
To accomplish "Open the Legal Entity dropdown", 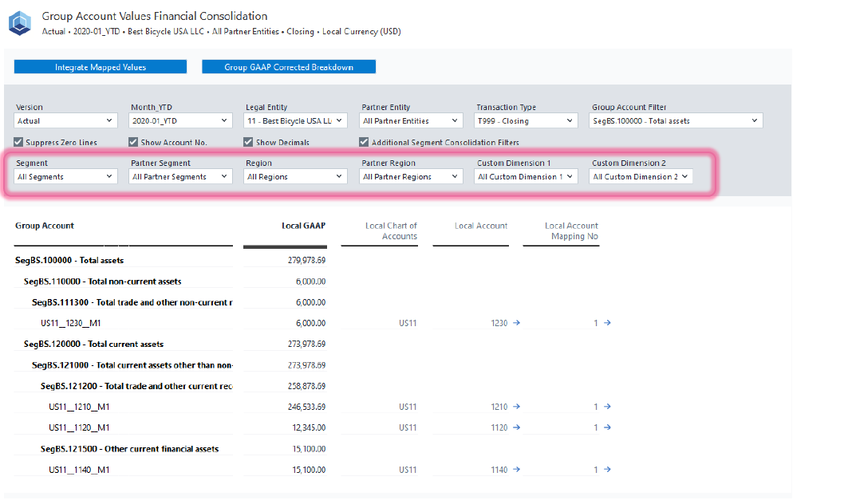I will (295, 121).
